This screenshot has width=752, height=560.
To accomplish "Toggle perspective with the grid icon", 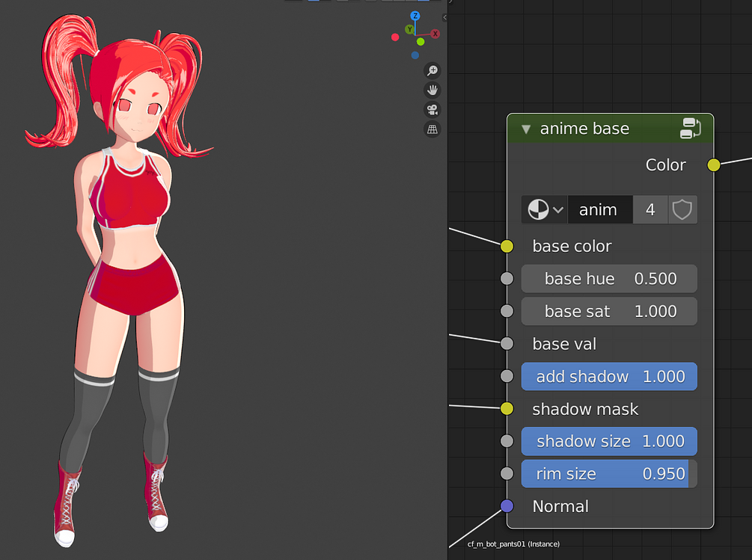I will point(432,129).
